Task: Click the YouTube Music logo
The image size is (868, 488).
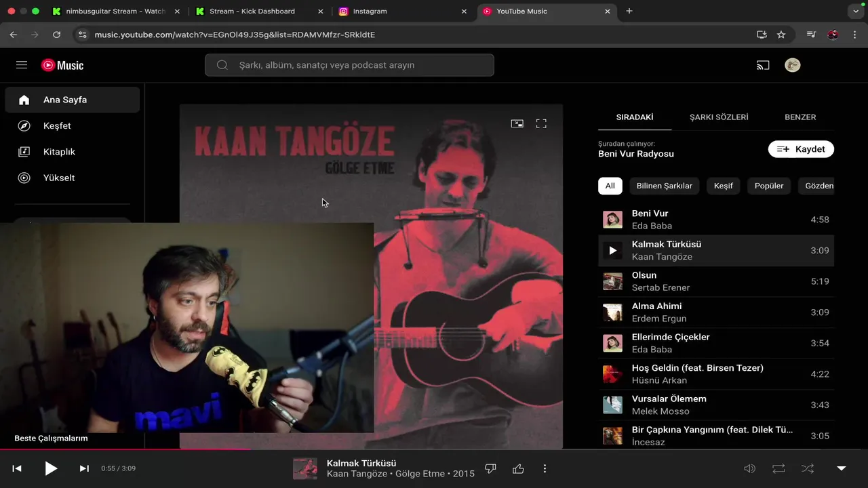Action: click(x=62, y=66)
